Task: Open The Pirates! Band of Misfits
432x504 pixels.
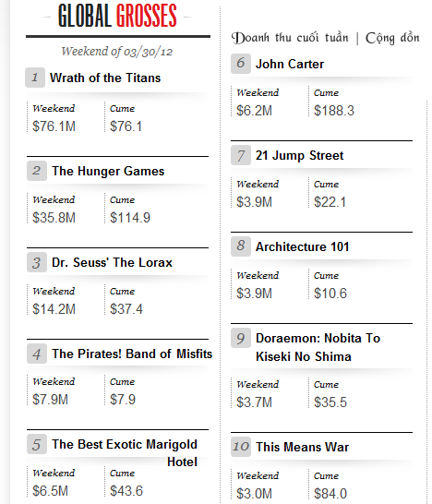Action: point(132,354)
